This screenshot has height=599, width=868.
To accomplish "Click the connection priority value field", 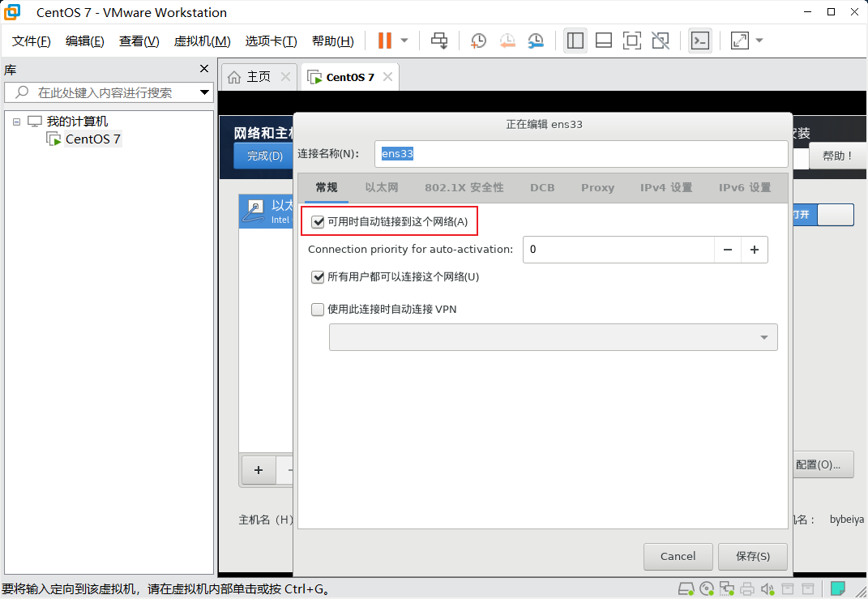I will coord(618,250).
